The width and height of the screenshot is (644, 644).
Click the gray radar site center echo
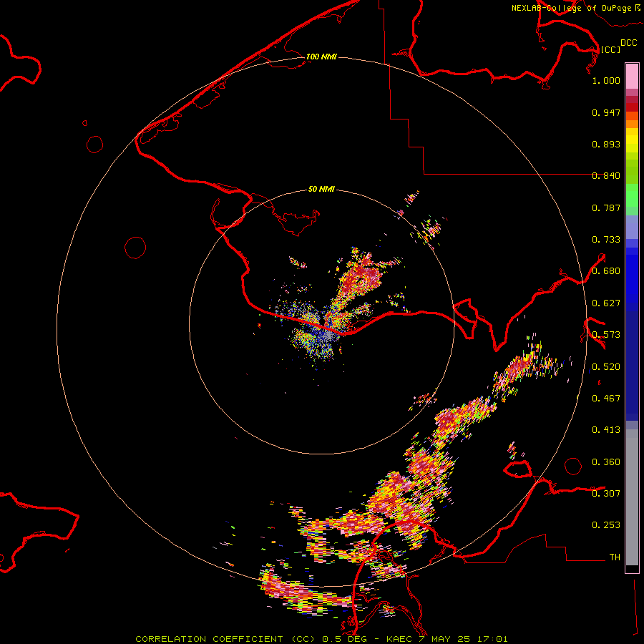(328, 336)
